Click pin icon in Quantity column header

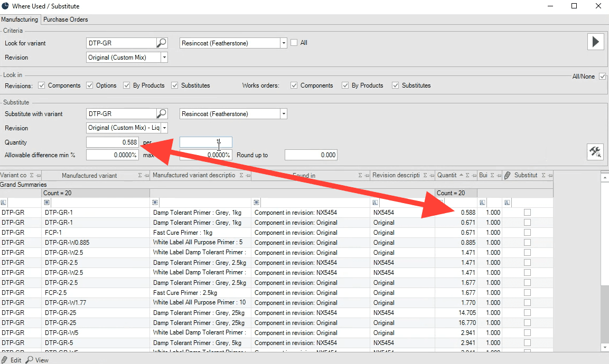point(474,176)
